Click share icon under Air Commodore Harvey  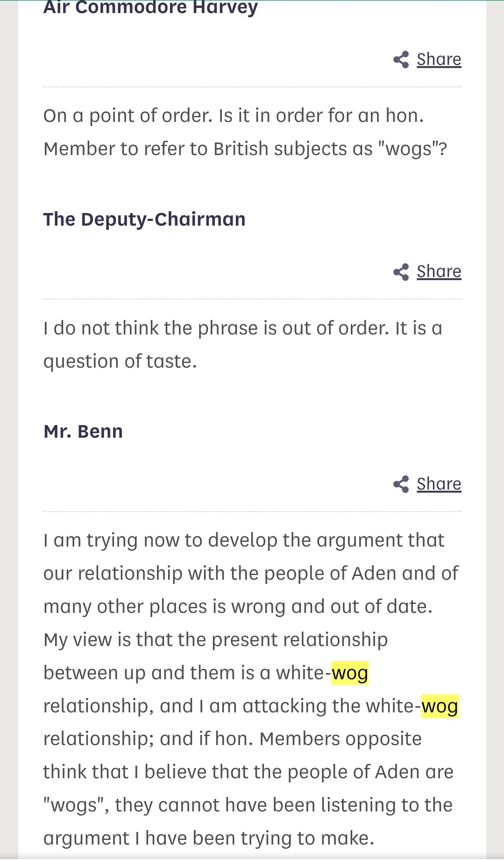pos(401,60)
